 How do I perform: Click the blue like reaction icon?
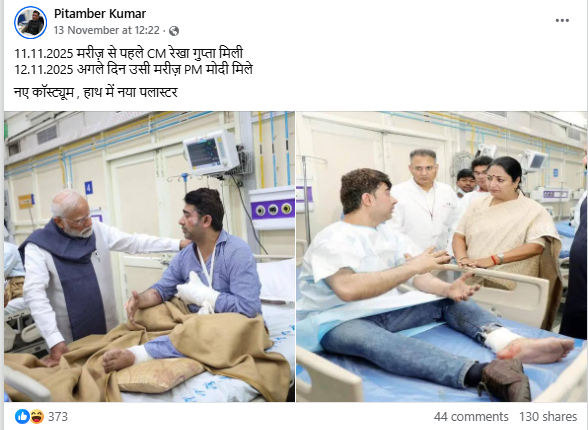coord(22,417)
